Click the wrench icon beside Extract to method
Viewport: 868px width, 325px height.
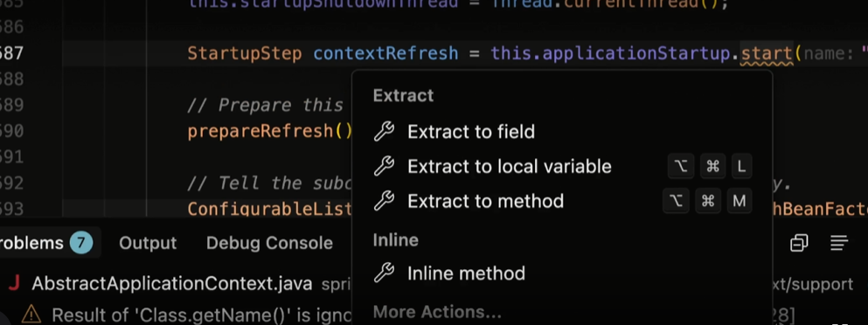(x=384, y=200)
